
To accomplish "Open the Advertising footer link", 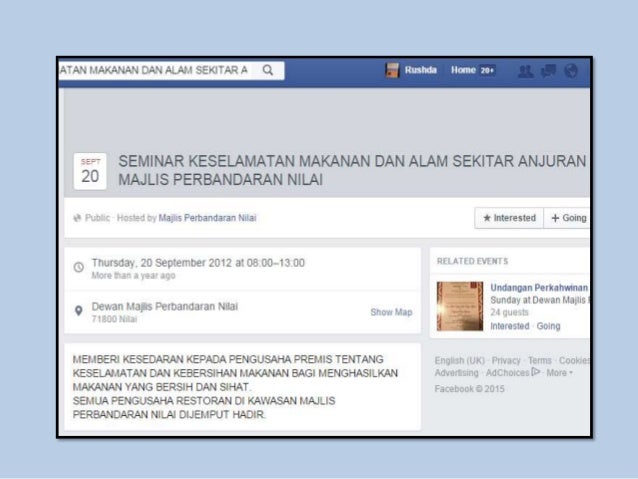I will pyautogui.click(x=457, y=373).
